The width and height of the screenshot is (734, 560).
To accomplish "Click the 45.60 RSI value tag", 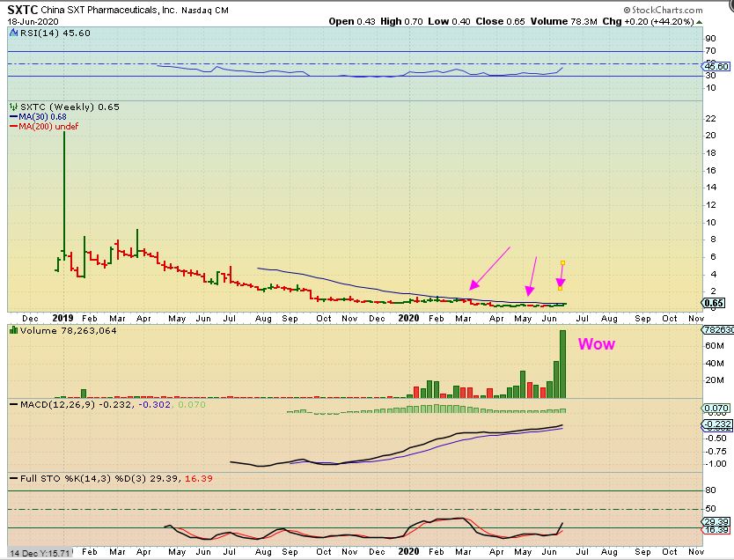I will coord(717,66).
